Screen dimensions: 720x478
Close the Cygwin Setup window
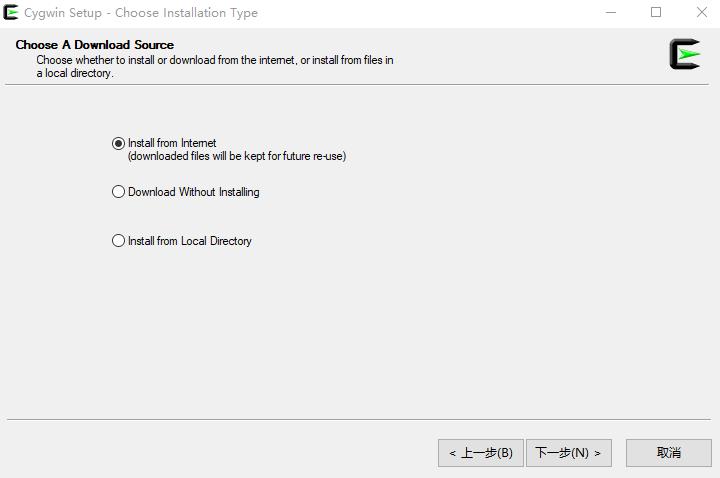[701, 12]
